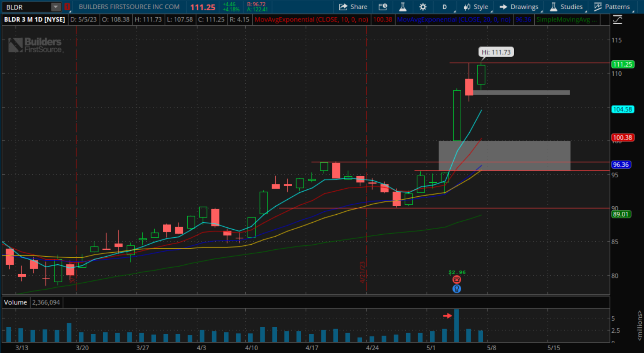
Task: Click the A: 122.41 ask value
Action: (257, 9)
